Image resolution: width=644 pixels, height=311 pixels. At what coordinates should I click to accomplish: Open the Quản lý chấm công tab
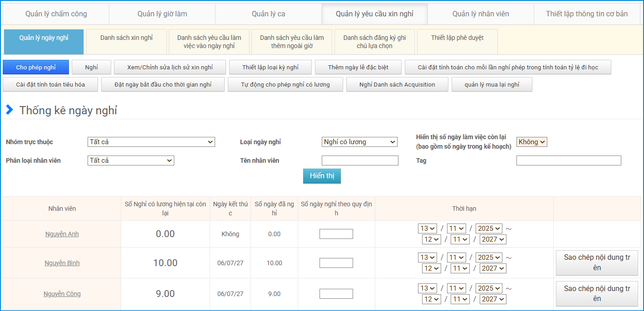(x=56, y=14)
